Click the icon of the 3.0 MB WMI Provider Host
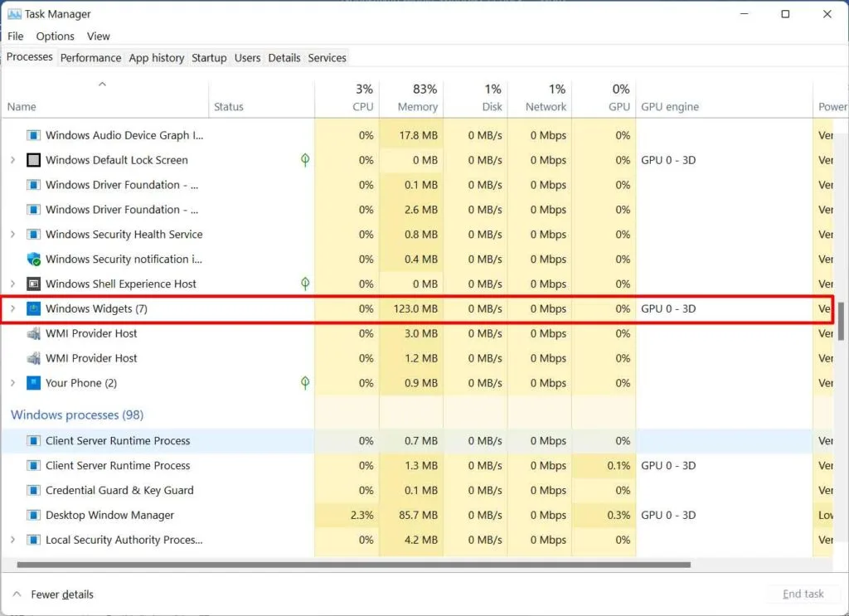 33,333
